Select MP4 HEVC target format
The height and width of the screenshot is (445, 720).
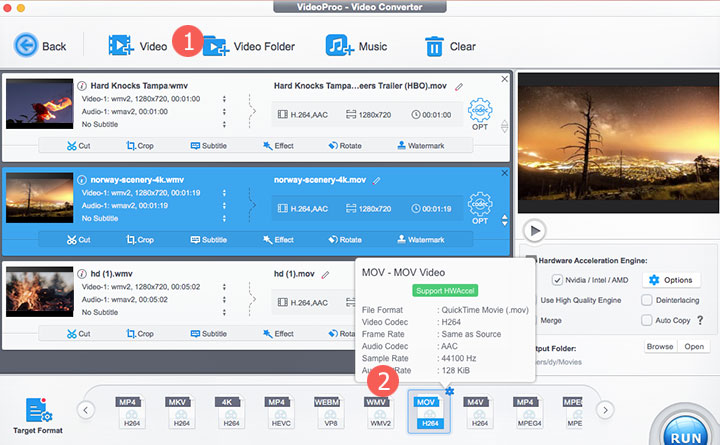click(x=279, y=412)
